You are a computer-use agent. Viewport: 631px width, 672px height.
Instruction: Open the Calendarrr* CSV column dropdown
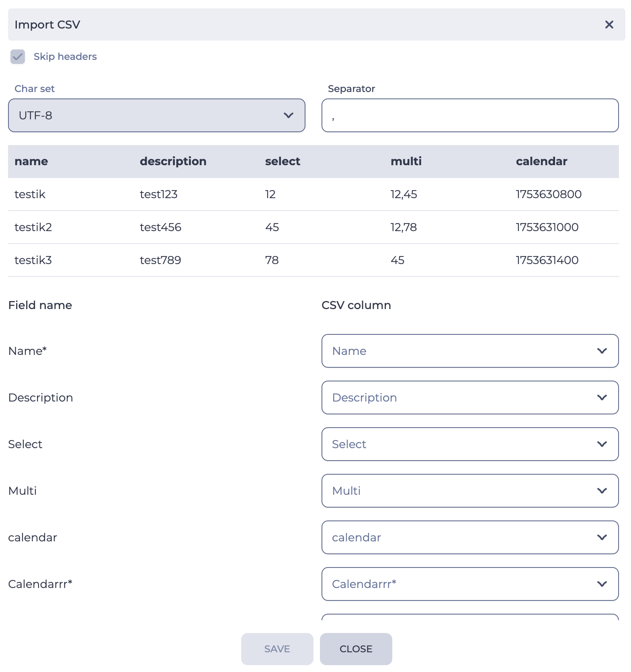point(470,584)
